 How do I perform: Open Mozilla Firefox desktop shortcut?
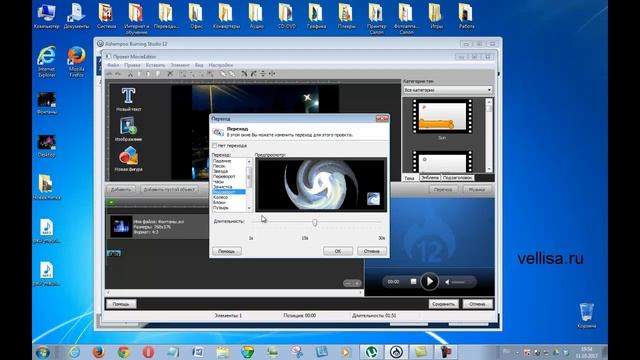point(76,62)
